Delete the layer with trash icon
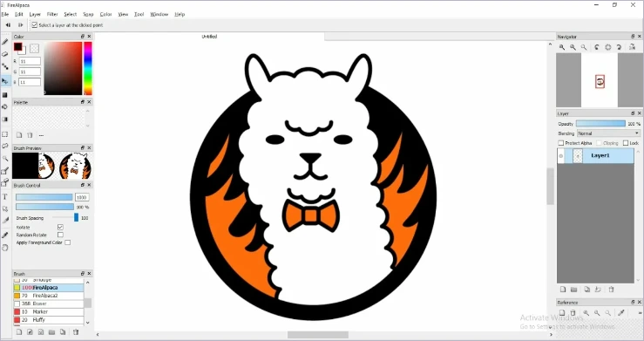 (x=611, y=290)
